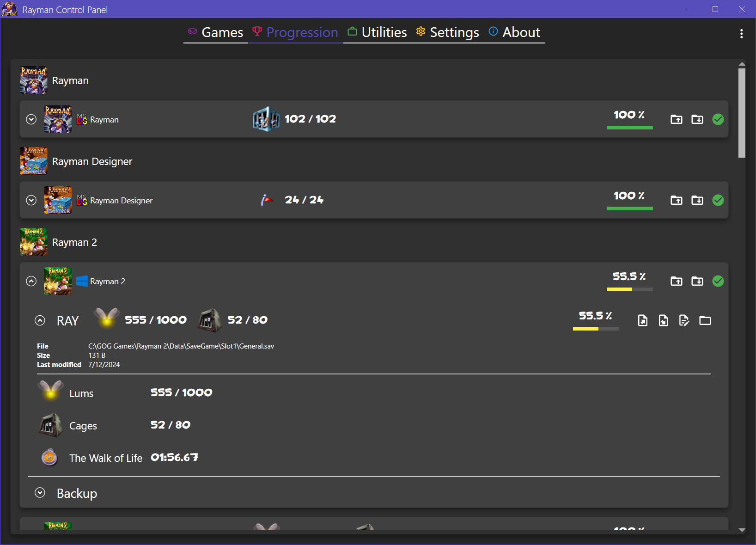Viewport: 756px width, 545px height.
Task: Click the Walk of Life time 01:56.67
Action: 175,457
